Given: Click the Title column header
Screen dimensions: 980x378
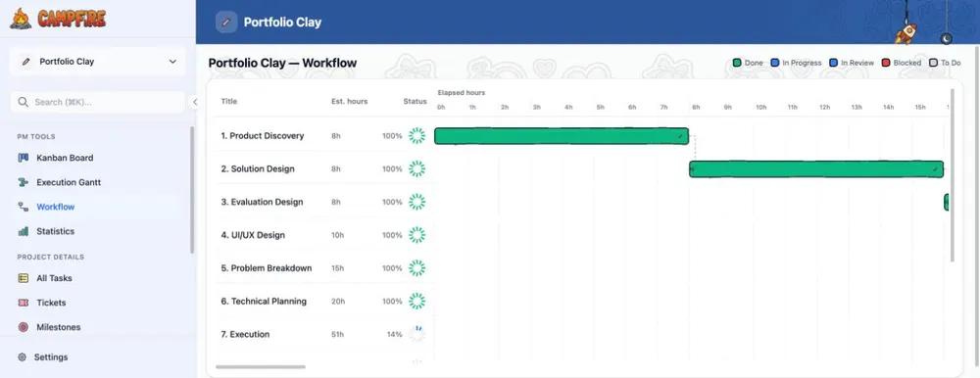Looking at the screenshot, I should 228,101.
